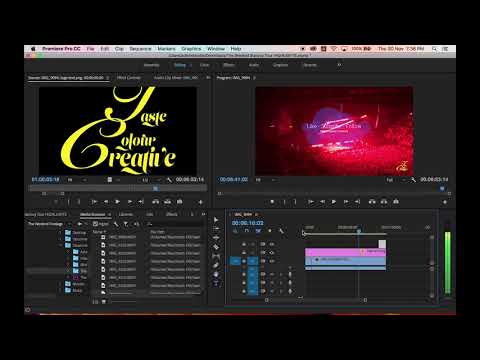Screen dimensions: 480x360
Task: Select the Ripple Edit tool
Action: click(216, 238)
